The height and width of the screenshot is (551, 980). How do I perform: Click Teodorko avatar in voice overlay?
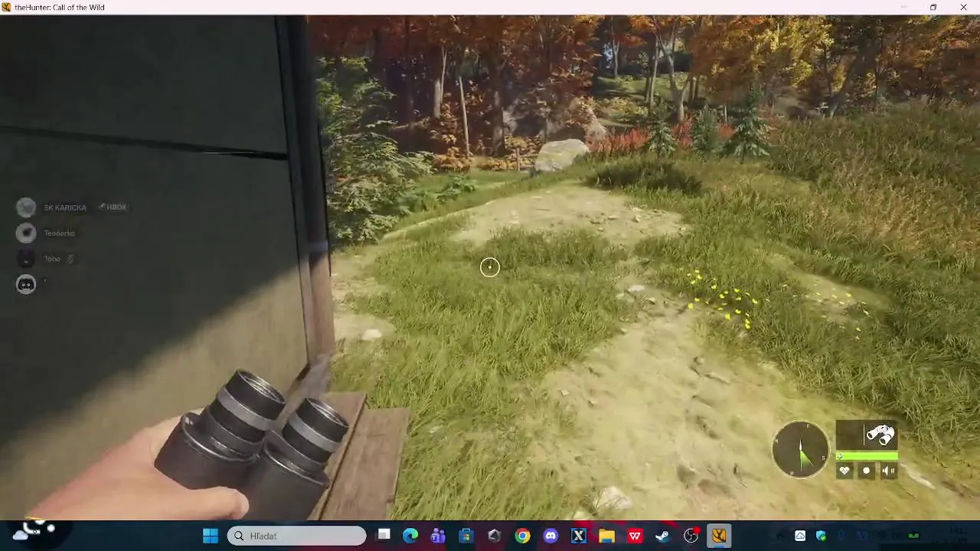click(26, 233)
